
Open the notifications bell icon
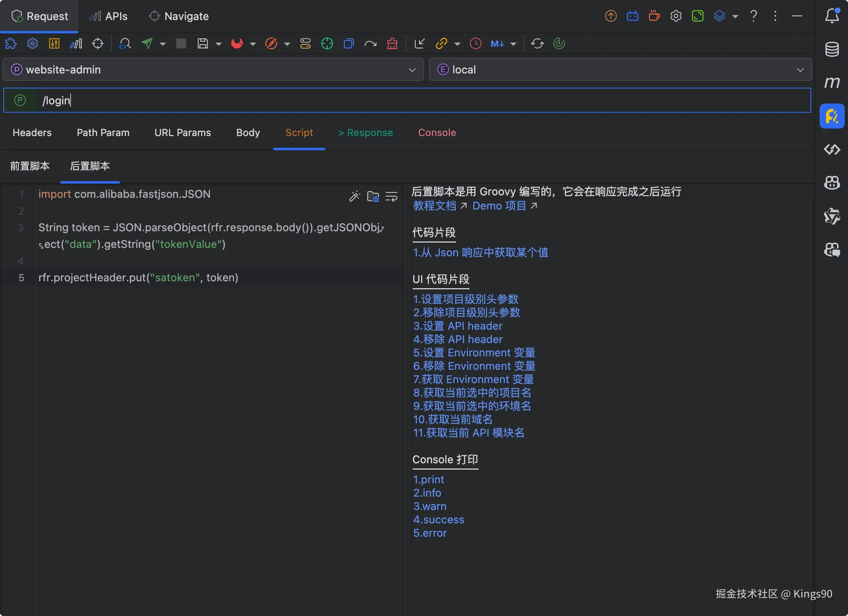point(832,16)
